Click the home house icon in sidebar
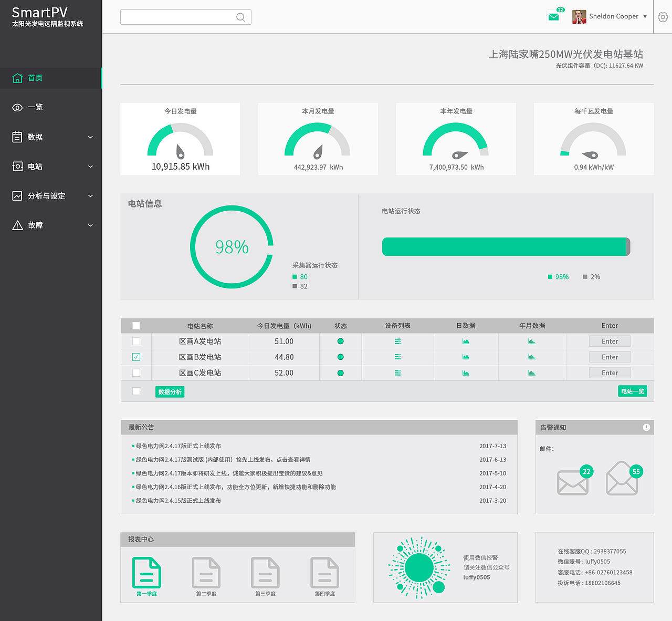The image size is (672, 621). pos(17,78)
